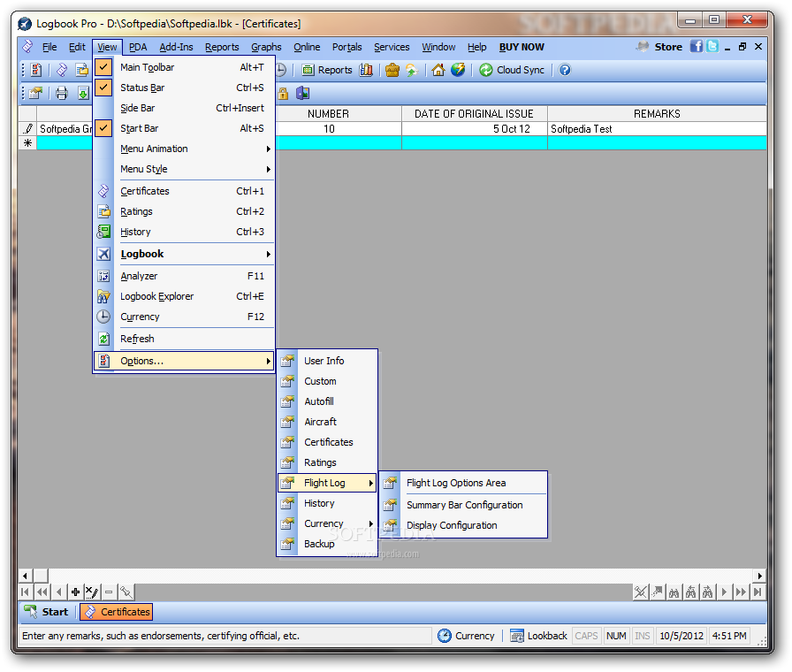This screenshot has height=672, width=792.
Task: Start Cloud Sync from toolbar
Action: pyautogui.click(x=512, y=70)
